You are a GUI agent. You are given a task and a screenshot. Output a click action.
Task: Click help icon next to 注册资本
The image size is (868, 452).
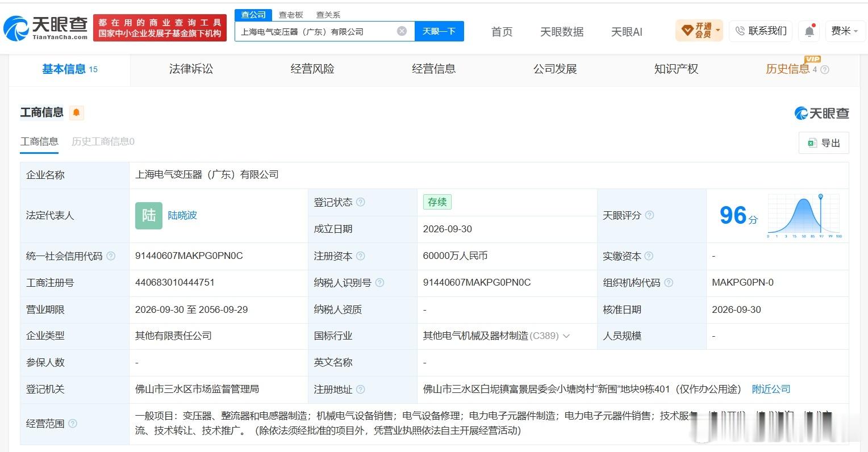click(x=360, y=256)
